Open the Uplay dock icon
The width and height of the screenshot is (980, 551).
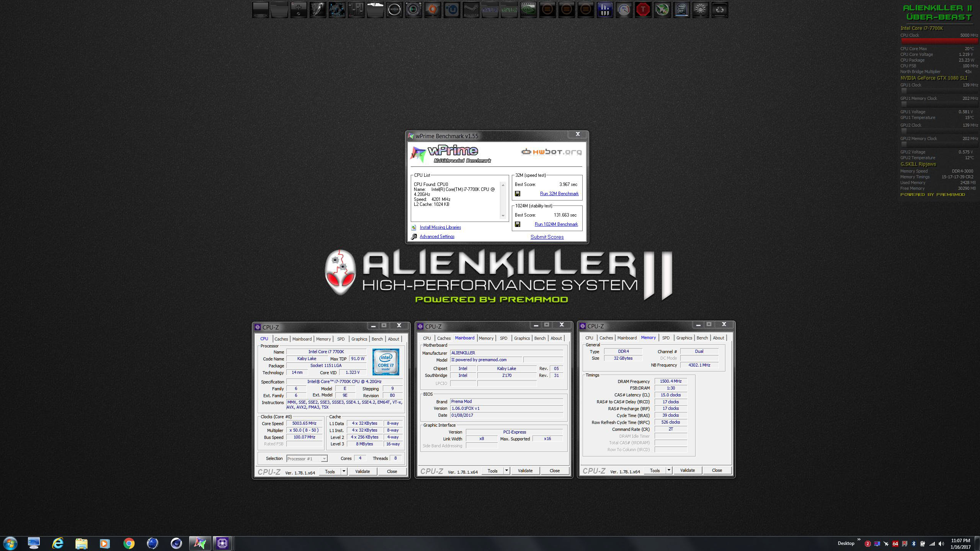pos(452,10)
